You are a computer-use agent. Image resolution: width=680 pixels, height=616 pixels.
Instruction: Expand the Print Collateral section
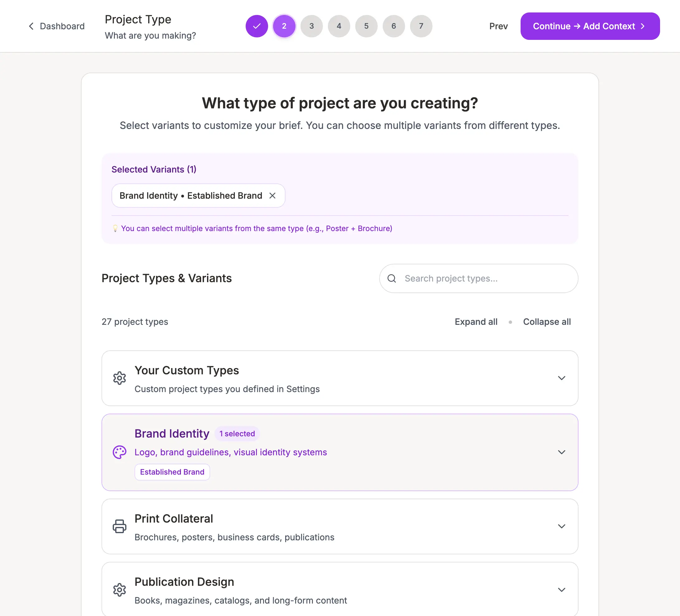[562, 526]
